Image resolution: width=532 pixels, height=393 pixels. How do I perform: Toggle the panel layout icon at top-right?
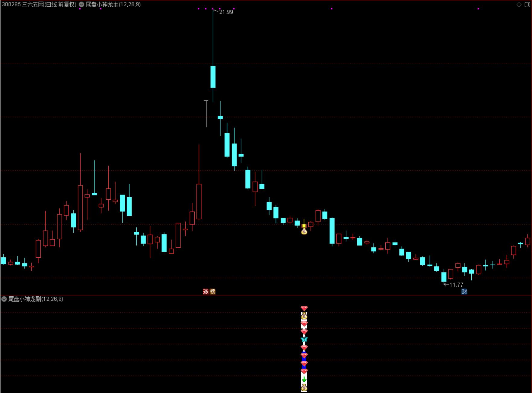click(x=527, y=5)
